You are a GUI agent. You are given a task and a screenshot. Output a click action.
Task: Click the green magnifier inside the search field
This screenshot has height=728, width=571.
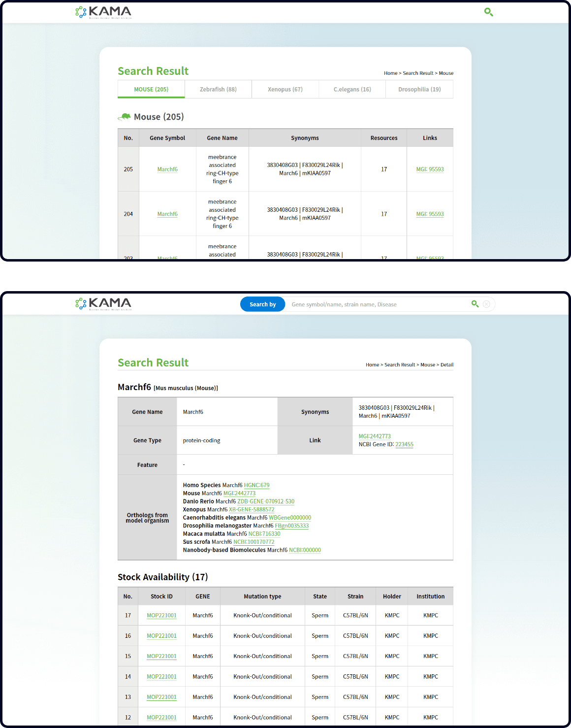click(x=475, y=304)
